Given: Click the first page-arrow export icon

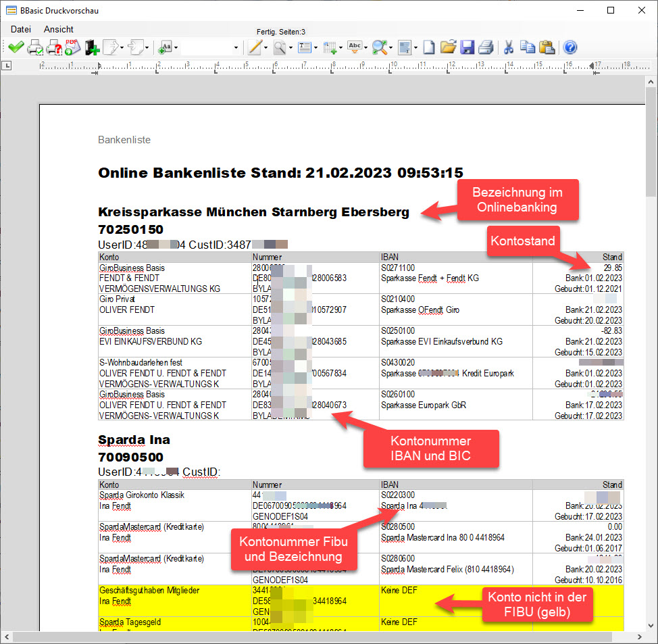Looking at the screenshot, I should click(111, 47).
